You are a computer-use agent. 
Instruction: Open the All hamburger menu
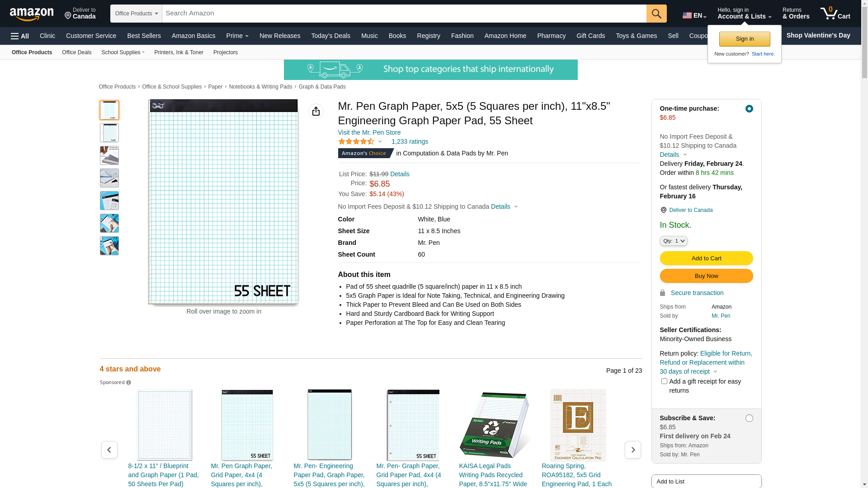pos(20,36)
